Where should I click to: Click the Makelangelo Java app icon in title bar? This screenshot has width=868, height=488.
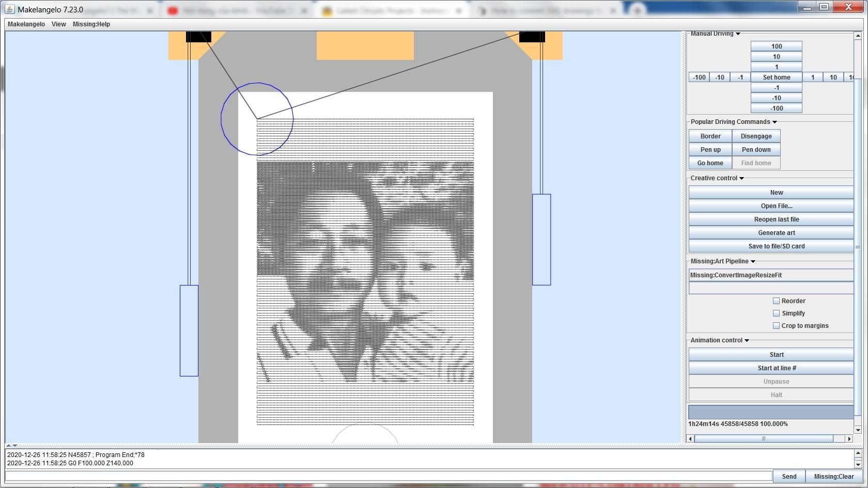click(10, 9)
